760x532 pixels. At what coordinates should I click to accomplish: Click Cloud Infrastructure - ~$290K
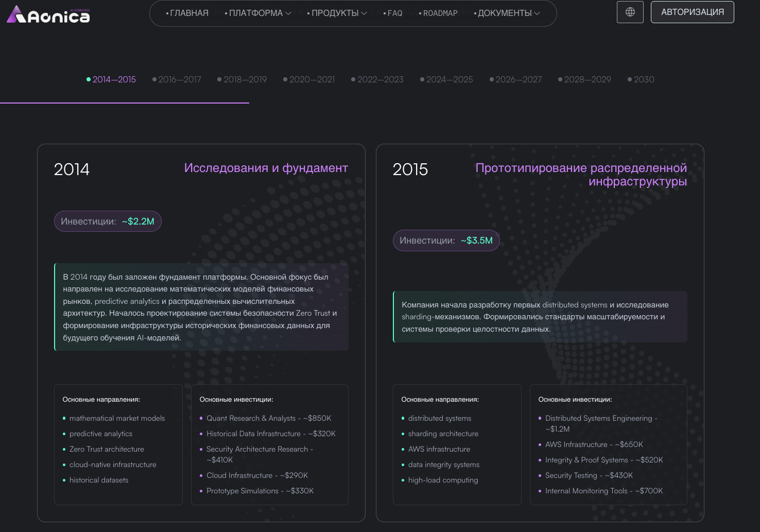(x=257, y=475)
